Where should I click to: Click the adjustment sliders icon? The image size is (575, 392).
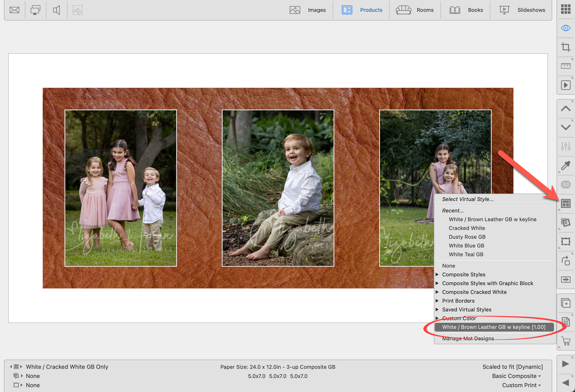pos(565,146)
